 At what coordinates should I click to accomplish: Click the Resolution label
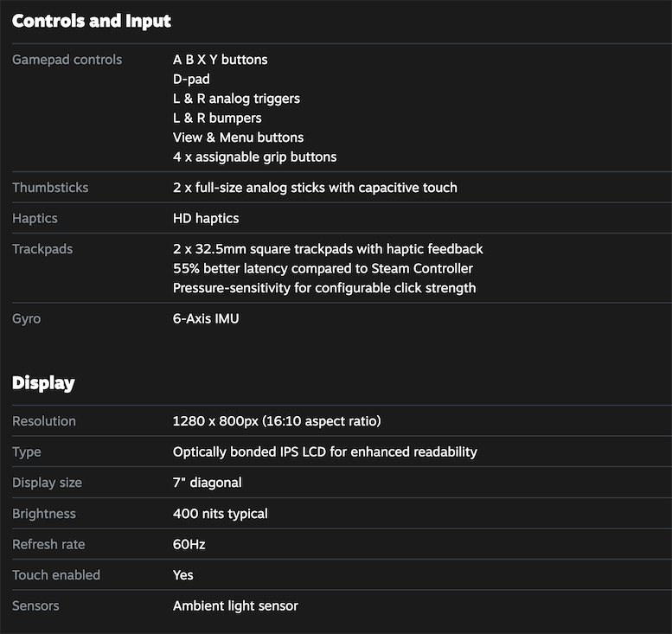(44, 421)
